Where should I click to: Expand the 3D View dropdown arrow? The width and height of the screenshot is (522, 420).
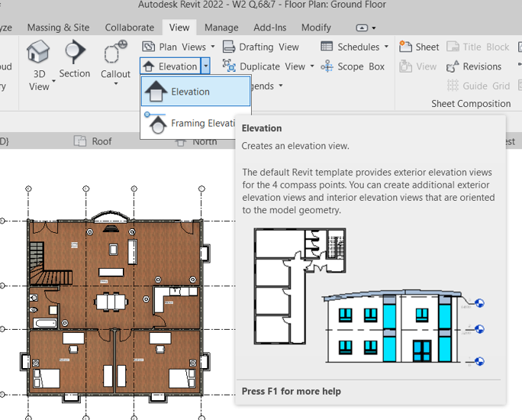click(x=53, y=81)
